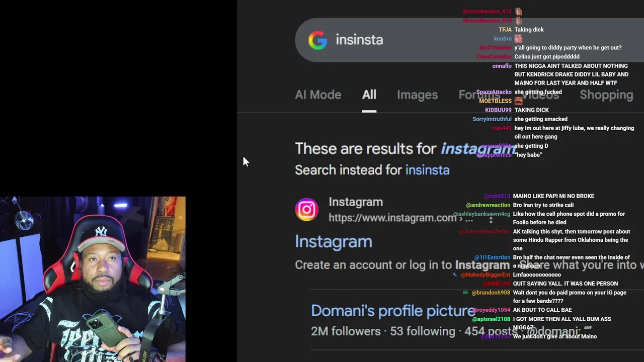Click MOETBLESS emote icon in chat

pyautogui.click(x=518, y=101)
